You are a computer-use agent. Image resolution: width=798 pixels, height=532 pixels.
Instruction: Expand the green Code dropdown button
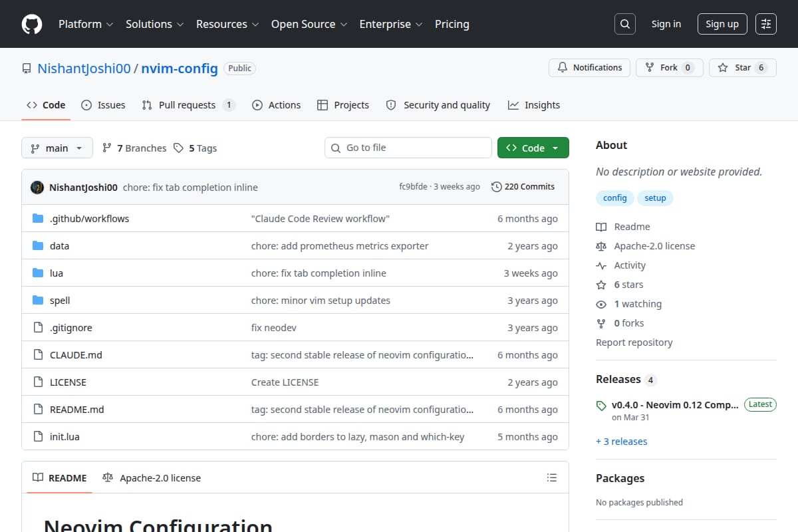[x=533, y=148]
